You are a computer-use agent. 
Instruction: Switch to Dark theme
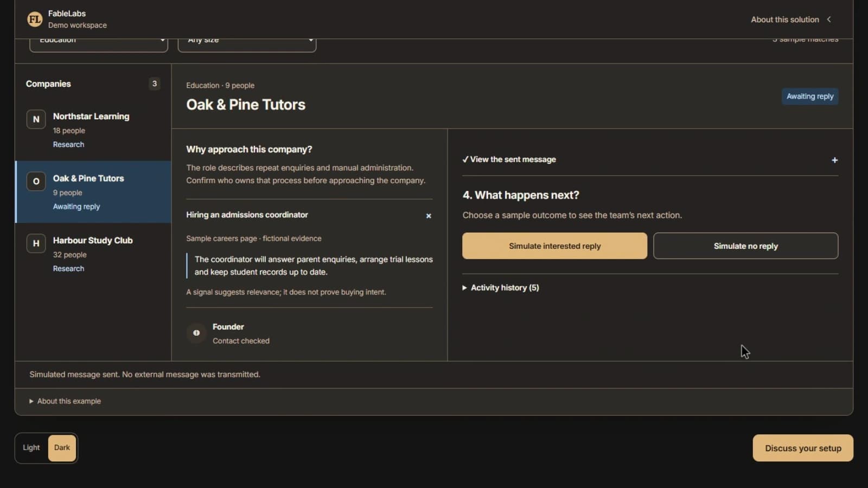click(x=62, y=448)
